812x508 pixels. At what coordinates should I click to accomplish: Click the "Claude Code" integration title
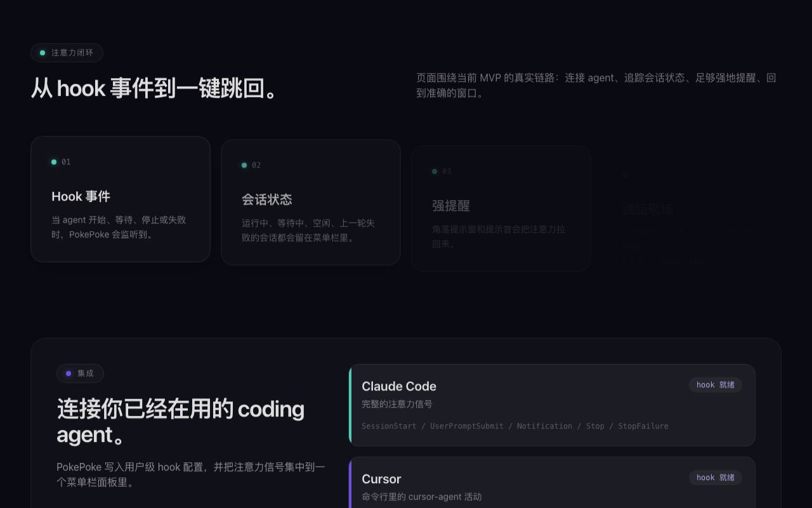399,386
